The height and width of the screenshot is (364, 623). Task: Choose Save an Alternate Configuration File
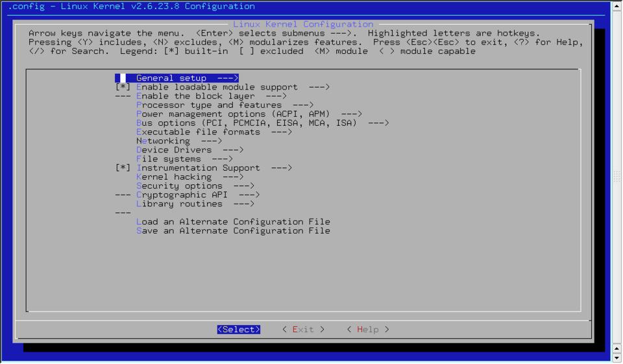click(x=233, y=231)
